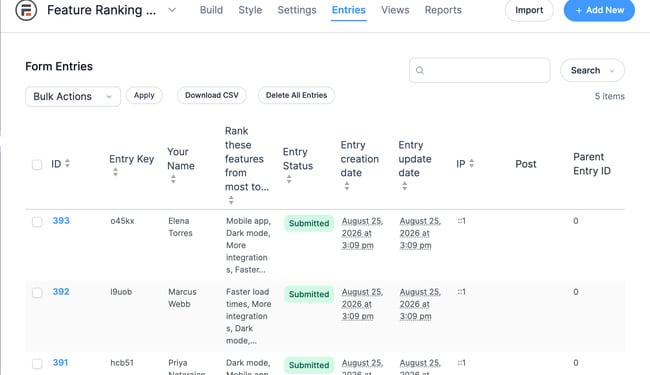The width and height of the screenshot is (650, 375).
Task: Click the Import button
Action: 529,10
